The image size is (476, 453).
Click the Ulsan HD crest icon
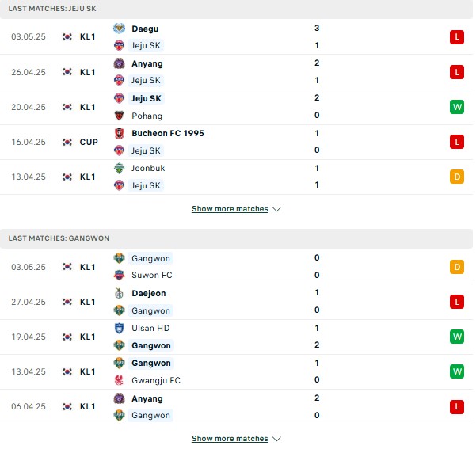click(x=119, y=328)
